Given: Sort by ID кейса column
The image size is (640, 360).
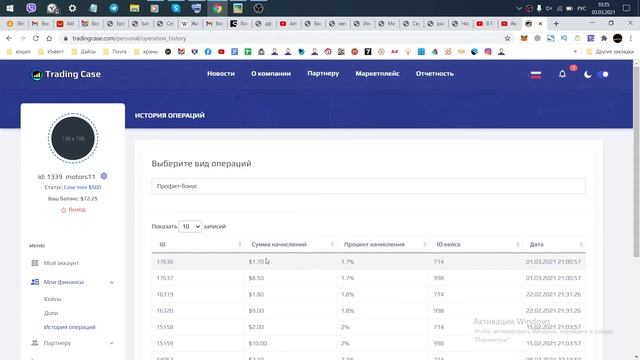Looking at the screenshot, I should point(476,244).
